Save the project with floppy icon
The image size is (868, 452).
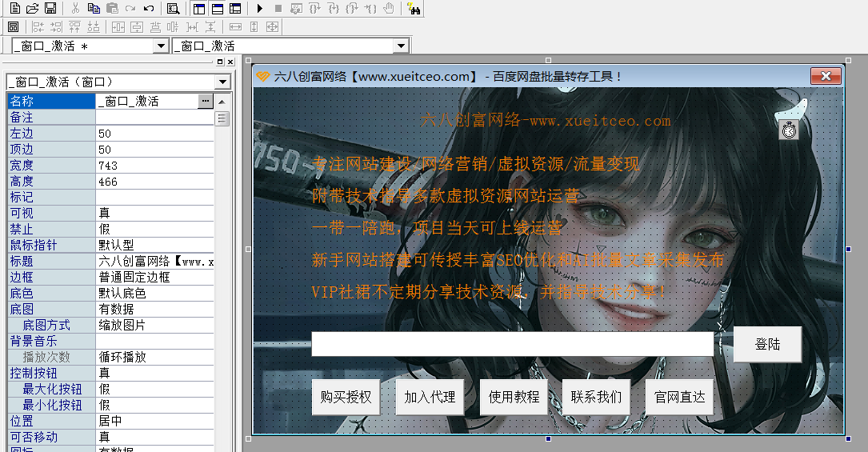click(50, 8)
